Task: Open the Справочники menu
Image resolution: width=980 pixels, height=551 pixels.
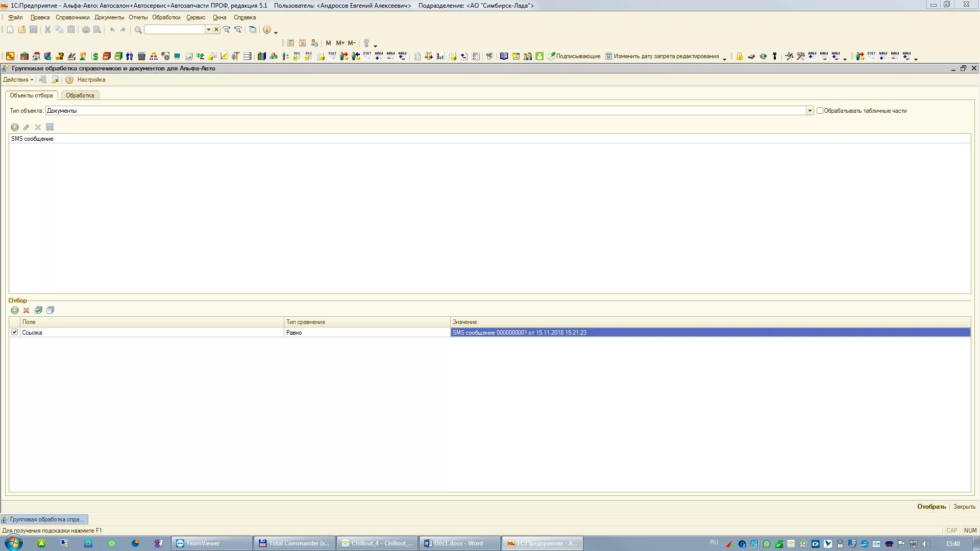Action: pyautogui.click(x=72, y=17)
